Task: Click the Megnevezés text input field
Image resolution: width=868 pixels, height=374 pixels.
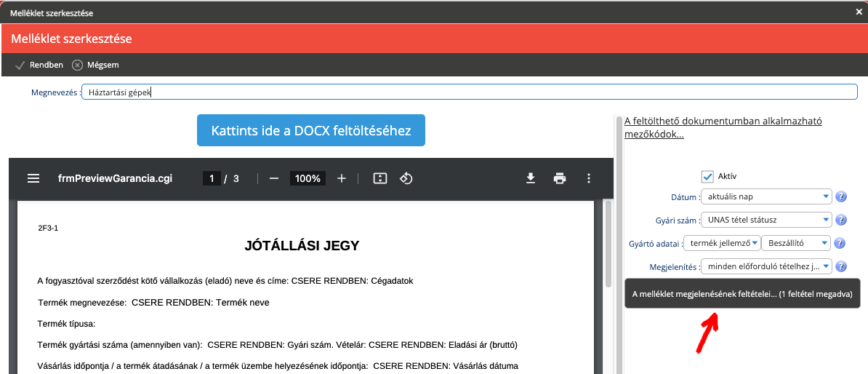Action: click(x=469, y=92)
